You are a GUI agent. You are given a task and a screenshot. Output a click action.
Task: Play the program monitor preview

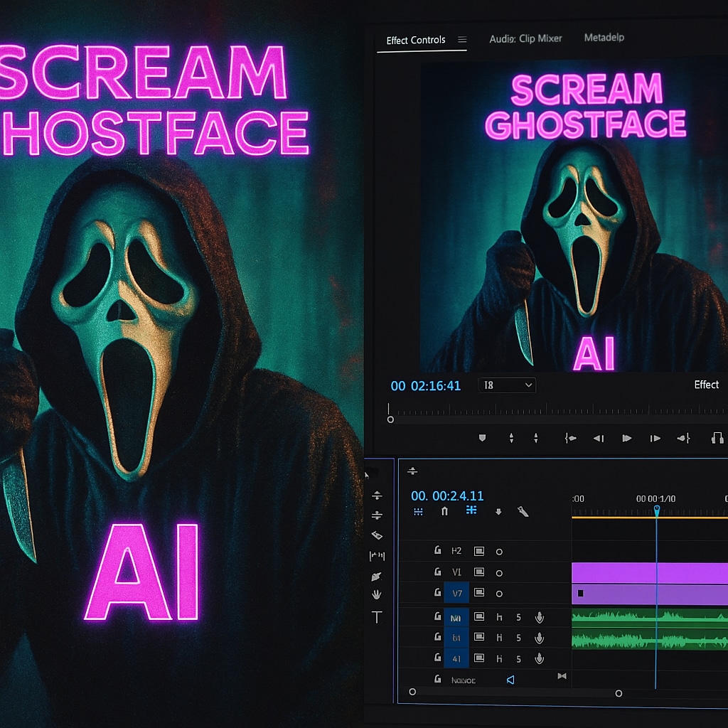coord(626,438)
